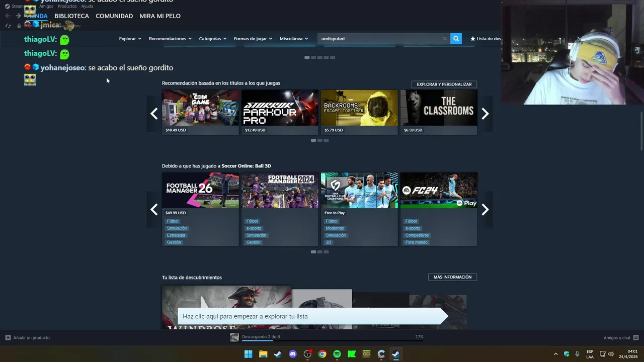Clear the 'undisputed' search text with X
The image size is (644, 362).
pos(445,39)
